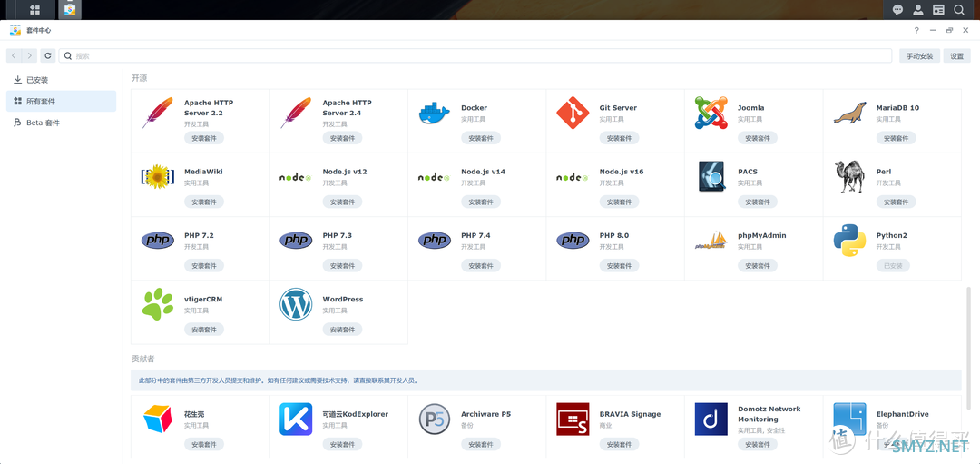Open the DSM main menu grid
Screen dimensions: 980x464
point(35,9)
